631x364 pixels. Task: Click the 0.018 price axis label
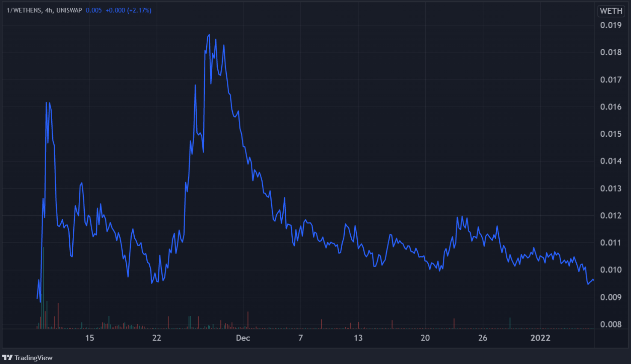tap(611, 53)
